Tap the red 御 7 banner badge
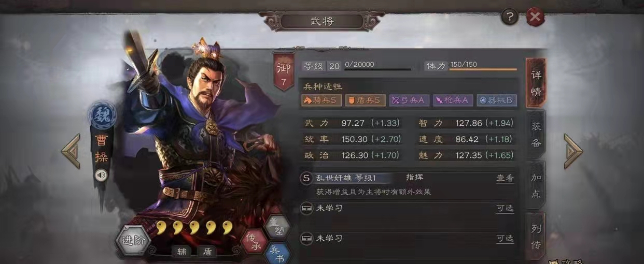The image size is (644, 264). (x=283, y=72)
